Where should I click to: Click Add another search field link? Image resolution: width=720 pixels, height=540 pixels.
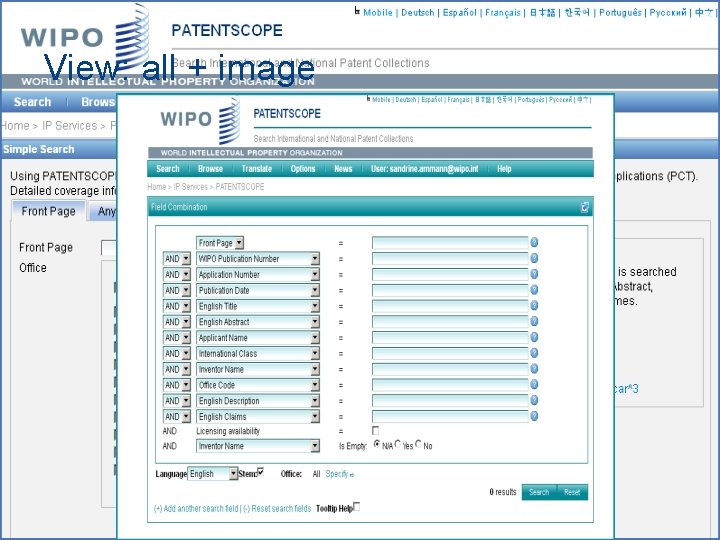(x=196, y=509)
